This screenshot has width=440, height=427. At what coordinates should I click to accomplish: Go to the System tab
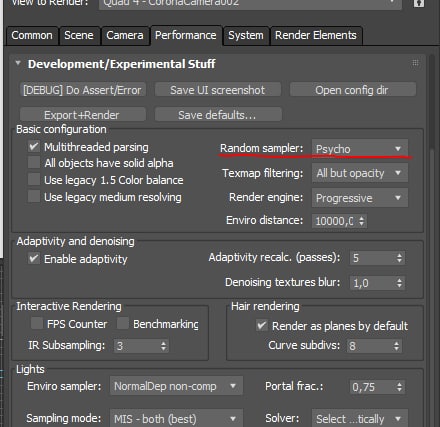coord(246,35)
